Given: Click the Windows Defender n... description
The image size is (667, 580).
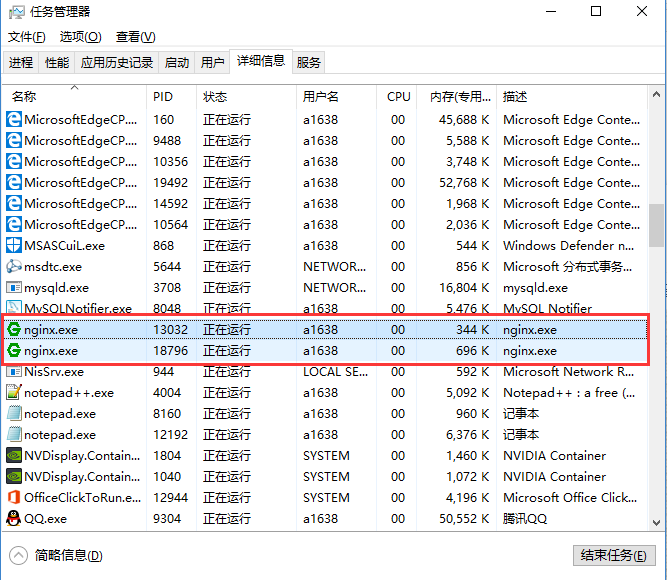Looking at the screenshot, I should point(568,246).
